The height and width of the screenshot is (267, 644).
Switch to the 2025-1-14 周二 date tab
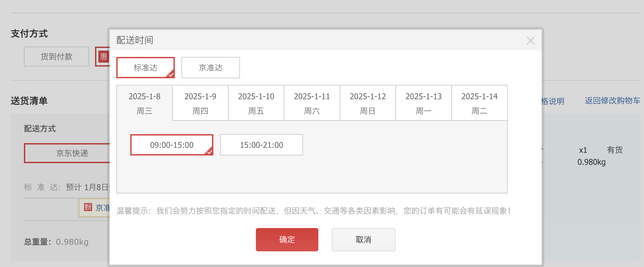pos(480,103)
